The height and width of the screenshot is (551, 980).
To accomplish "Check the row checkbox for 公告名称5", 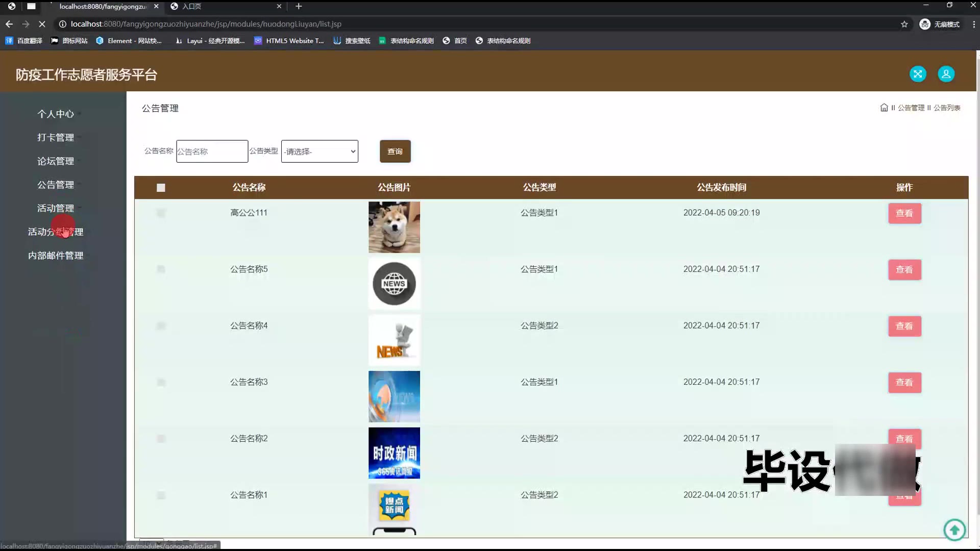I will pos(161,269).
